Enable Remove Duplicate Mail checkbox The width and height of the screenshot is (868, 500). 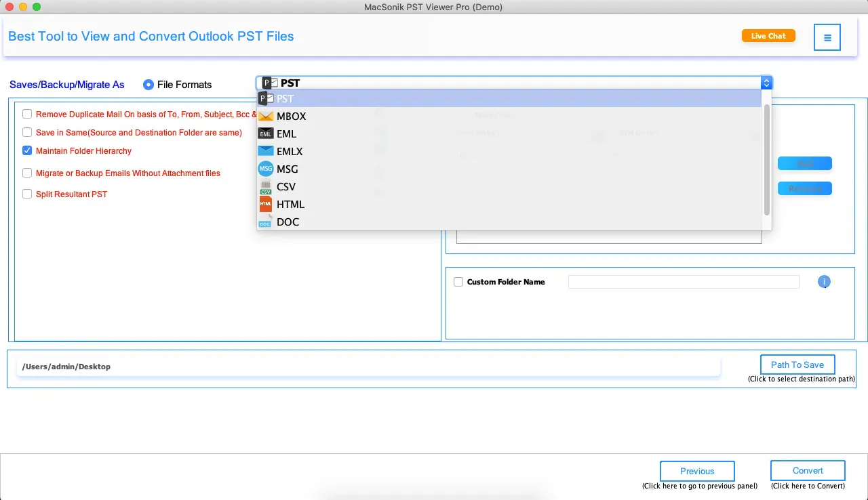point(27,114)
